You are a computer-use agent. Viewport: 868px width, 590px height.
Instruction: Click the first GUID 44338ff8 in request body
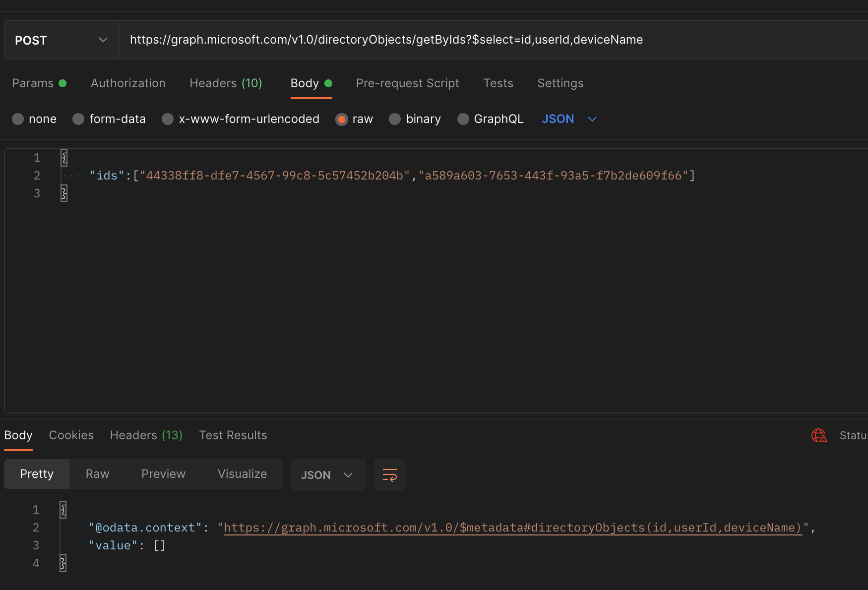tap(275, 176)
